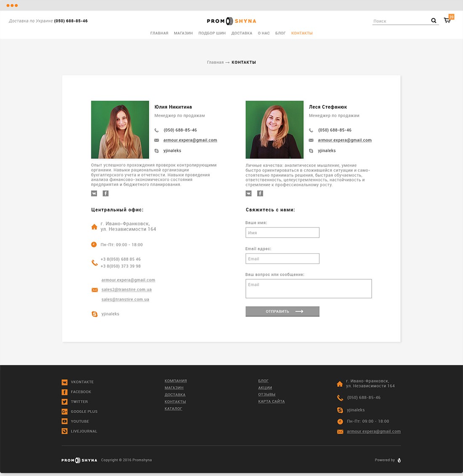The image size is (463, 476).
Task: Click footer Twitter icon
Action: [65, 401]
